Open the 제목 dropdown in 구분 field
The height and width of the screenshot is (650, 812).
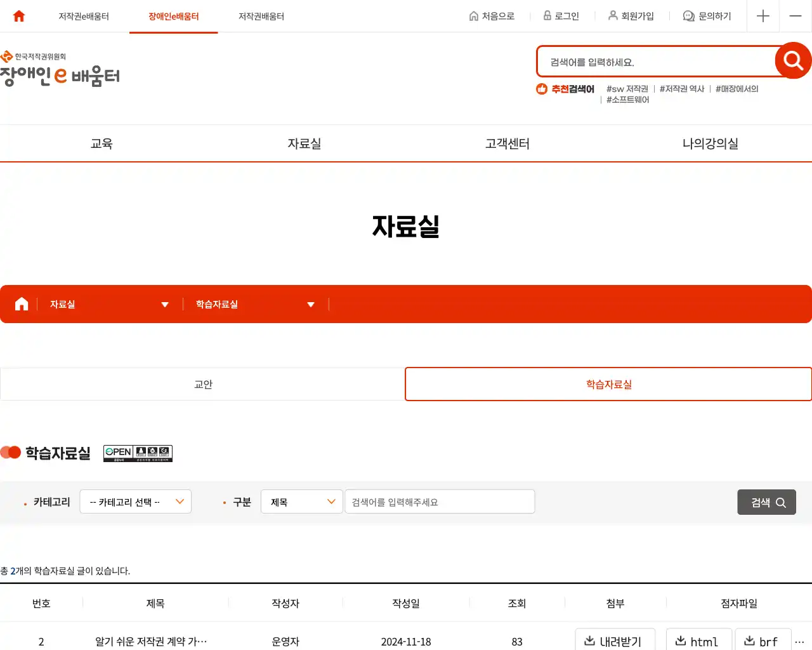coord(301,501)
